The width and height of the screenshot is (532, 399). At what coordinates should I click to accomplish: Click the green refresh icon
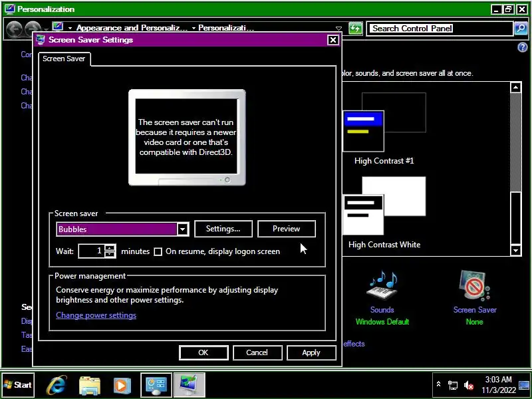[355, 28]
